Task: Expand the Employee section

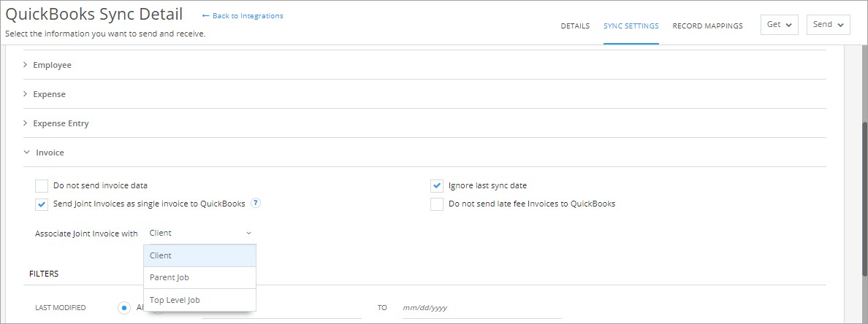Action: tap(424, 65)
